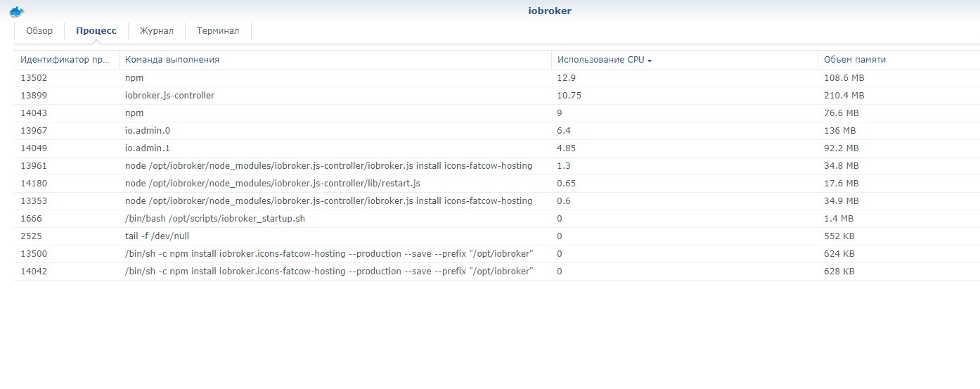Select process ID 13500
The image size is (980, 389).
34,253
